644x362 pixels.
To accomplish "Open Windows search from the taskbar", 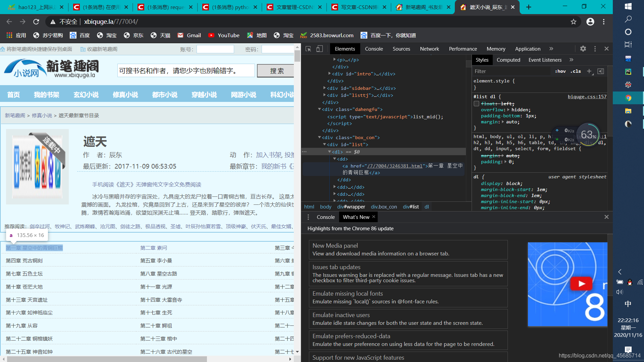I will [x=628, y=19].
